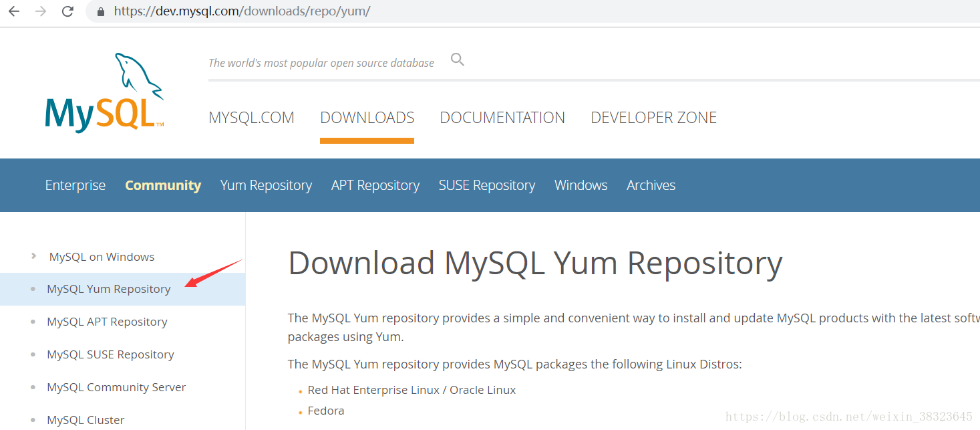980x430 pixels.
Task: Open MySQL APT Repository sidebar link
Action: pyautogui.click(x=107, y=322)
